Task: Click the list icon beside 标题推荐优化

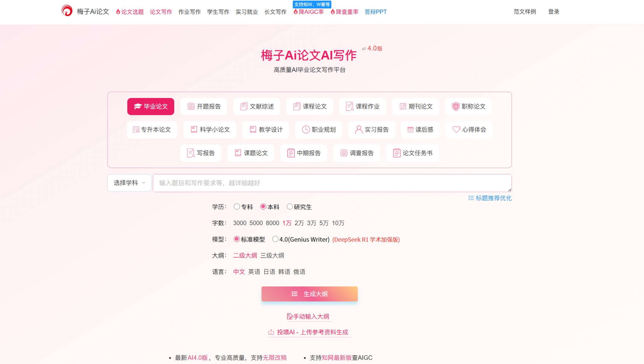Action: tap(471, 198)
